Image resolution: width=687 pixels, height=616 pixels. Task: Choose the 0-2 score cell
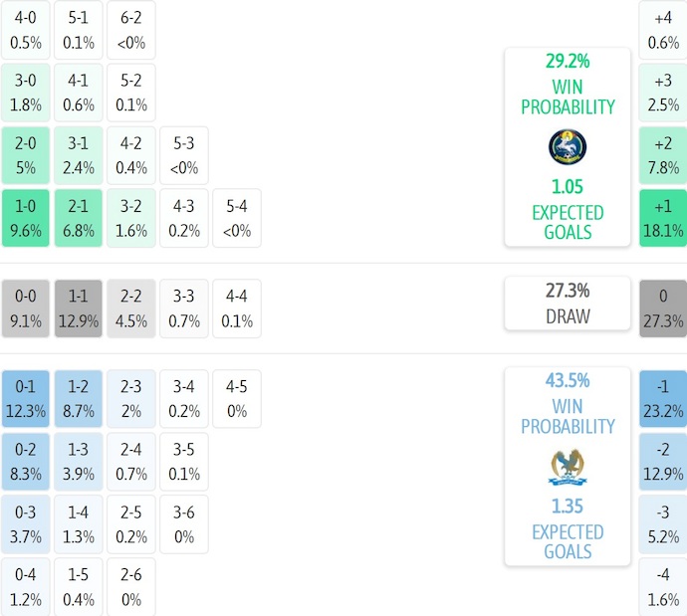[26, 462]
